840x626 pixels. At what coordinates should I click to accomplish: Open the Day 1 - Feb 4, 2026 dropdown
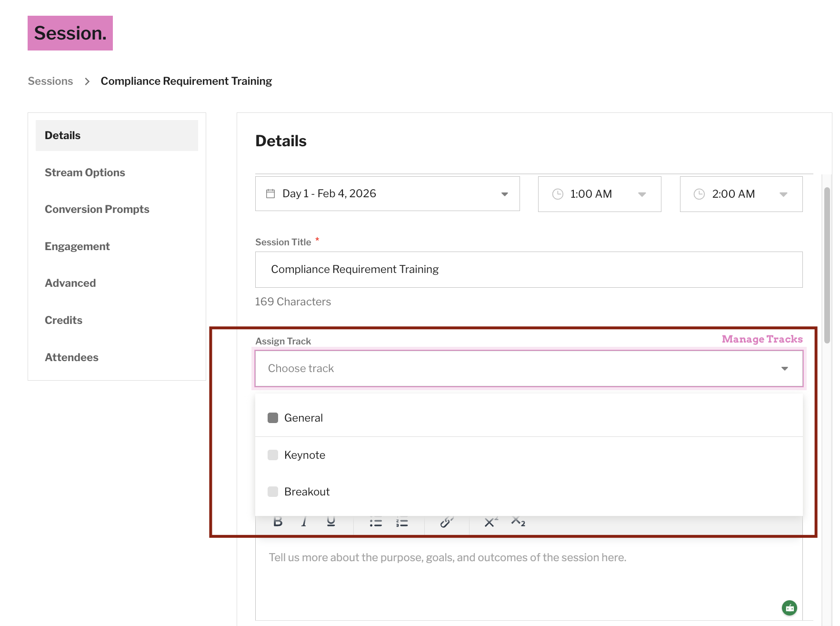pyautogui.click(x=387, y=194)
